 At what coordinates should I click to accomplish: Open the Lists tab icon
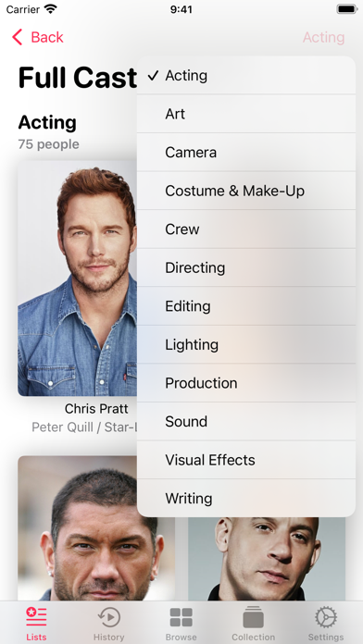36,617
